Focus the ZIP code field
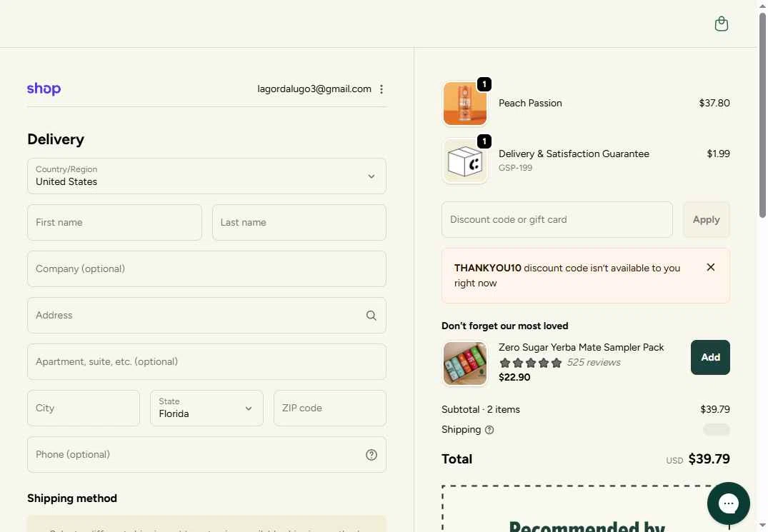 (x=330, y=408)
